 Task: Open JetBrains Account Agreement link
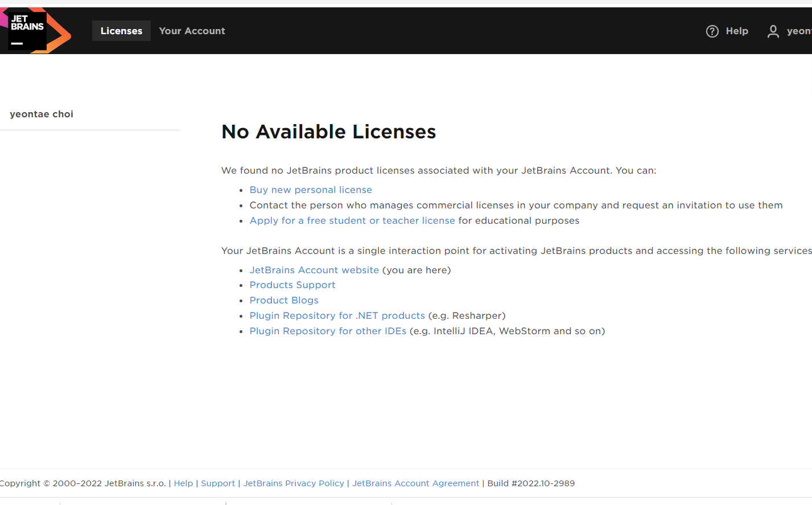point(416,483)
